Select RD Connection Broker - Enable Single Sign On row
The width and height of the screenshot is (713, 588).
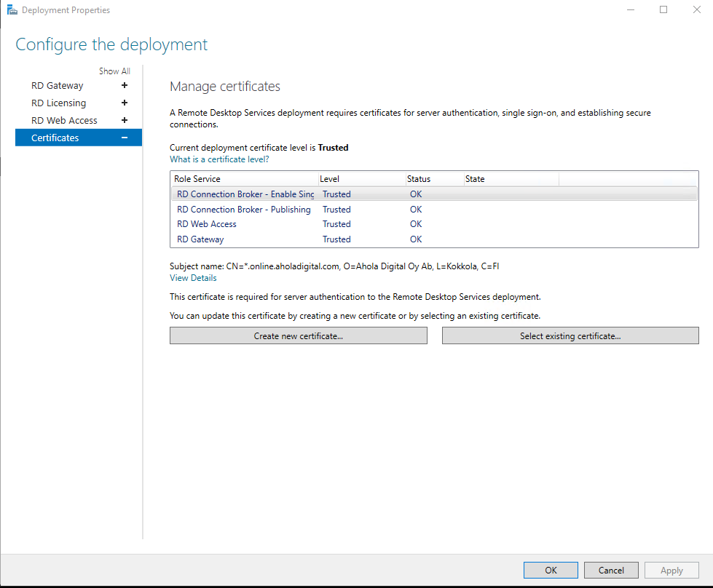click(x=434, y=194)
